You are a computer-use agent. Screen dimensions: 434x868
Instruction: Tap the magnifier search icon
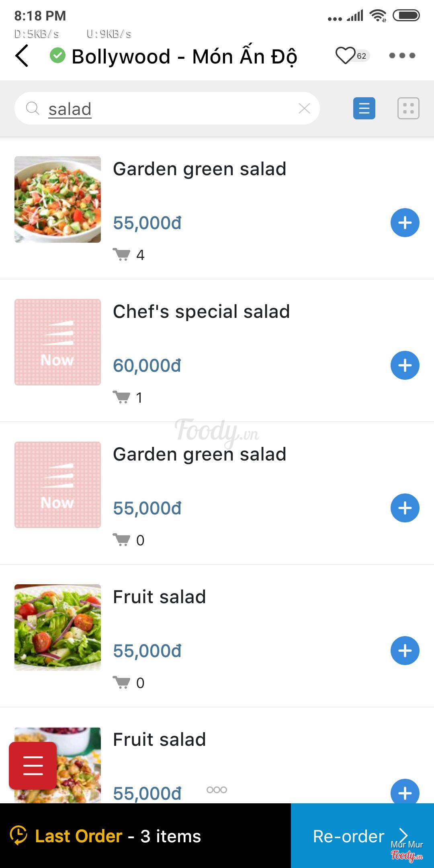tap(33, 108)
